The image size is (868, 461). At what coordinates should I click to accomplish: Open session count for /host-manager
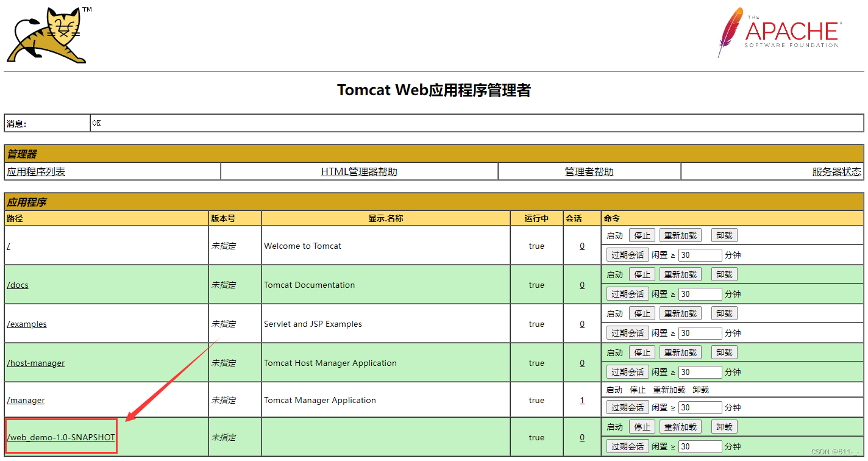582,363
